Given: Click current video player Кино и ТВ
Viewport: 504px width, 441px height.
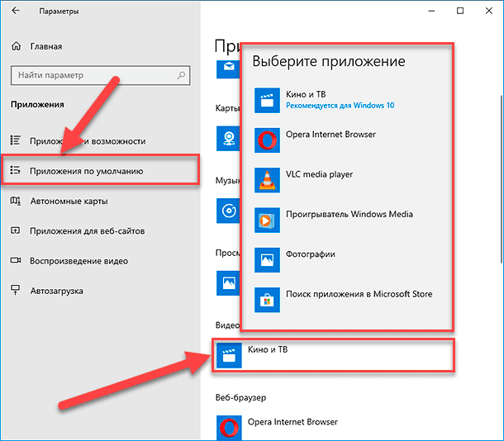Looking at the screenshot, I should coord(333,355).
